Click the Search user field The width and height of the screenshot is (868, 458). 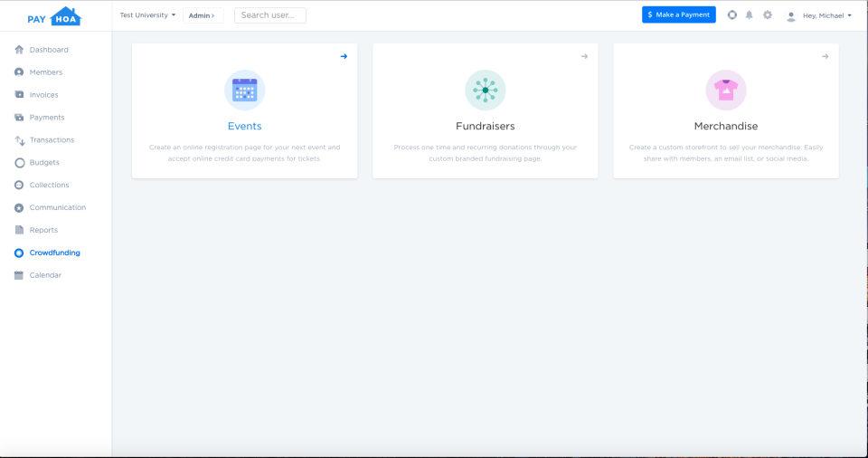point(270,15)
